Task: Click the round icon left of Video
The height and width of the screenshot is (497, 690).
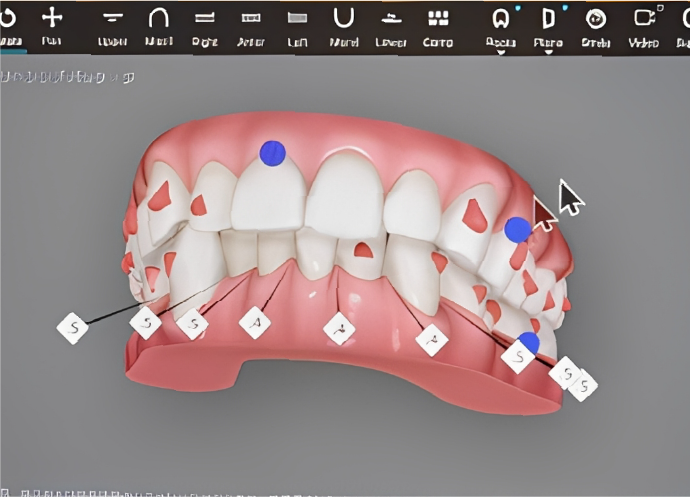Action: coord(596,19)
